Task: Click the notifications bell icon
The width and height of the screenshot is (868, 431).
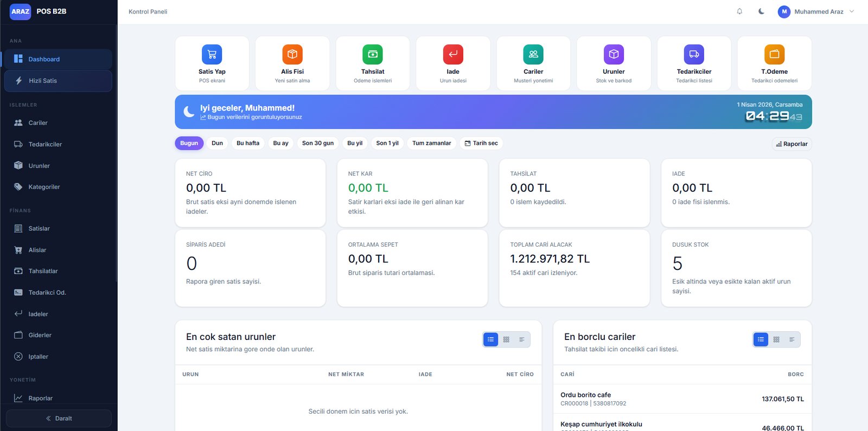Action: (x=739, y=11)
